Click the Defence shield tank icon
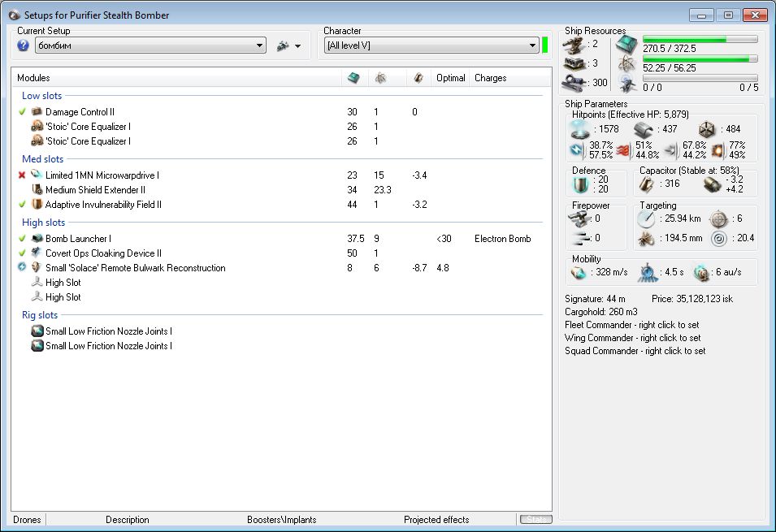The height and width of the screenshot is (532, 776). point(579,184)
